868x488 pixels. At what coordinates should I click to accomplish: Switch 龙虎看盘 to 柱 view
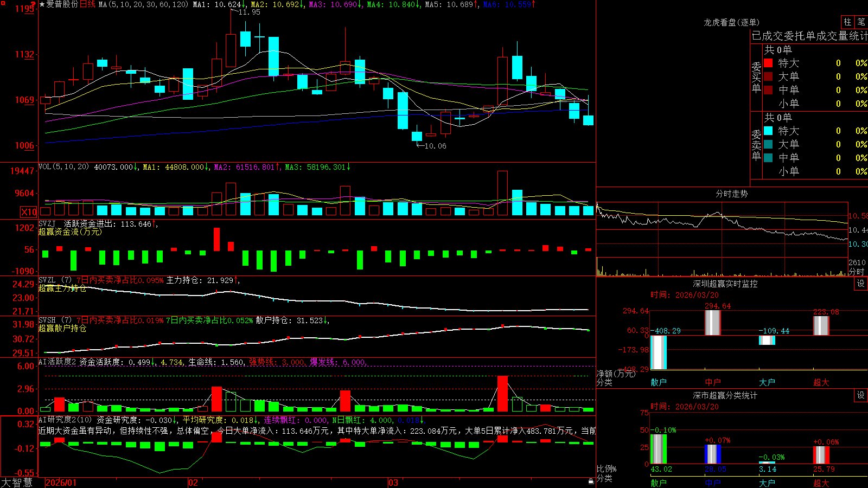coord(847,22)
